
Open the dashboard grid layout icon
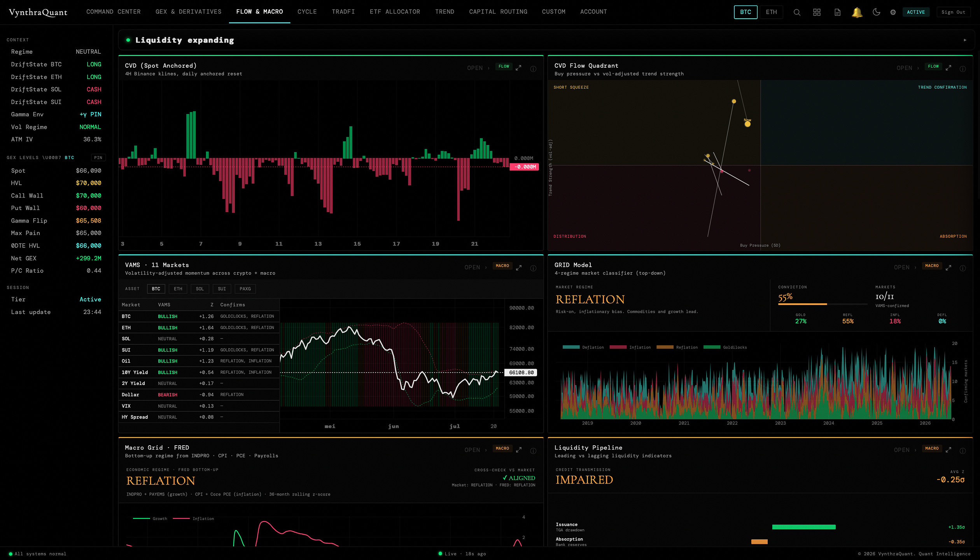tap(817, 12)
